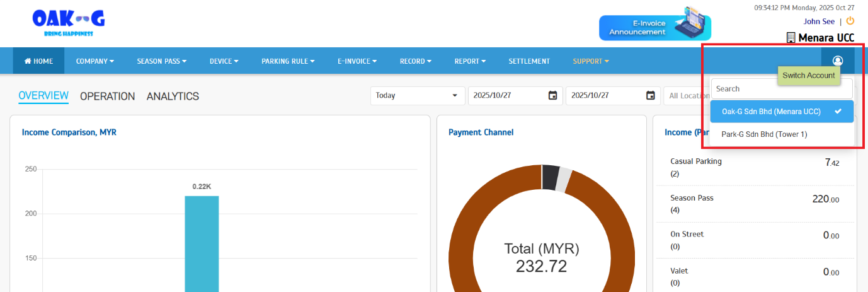Click the OAK-G logo
This screenshot has height=292, width=868.
tap(68, 23)
